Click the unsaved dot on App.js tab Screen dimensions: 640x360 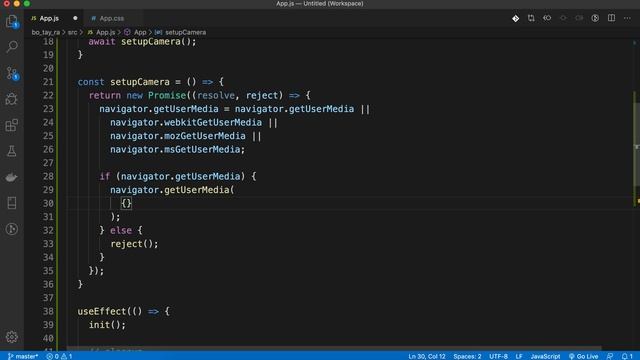[x=75, y=18]
